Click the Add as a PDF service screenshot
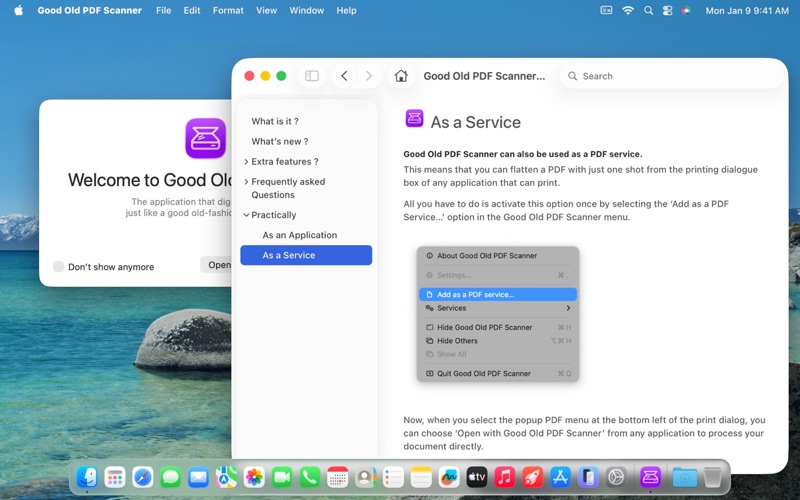 tap(498, 314)
